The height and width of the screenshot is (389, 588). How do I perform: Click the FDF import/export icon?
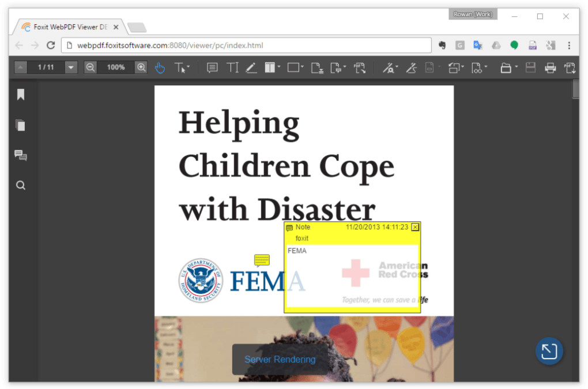click(x=360, y=68)
